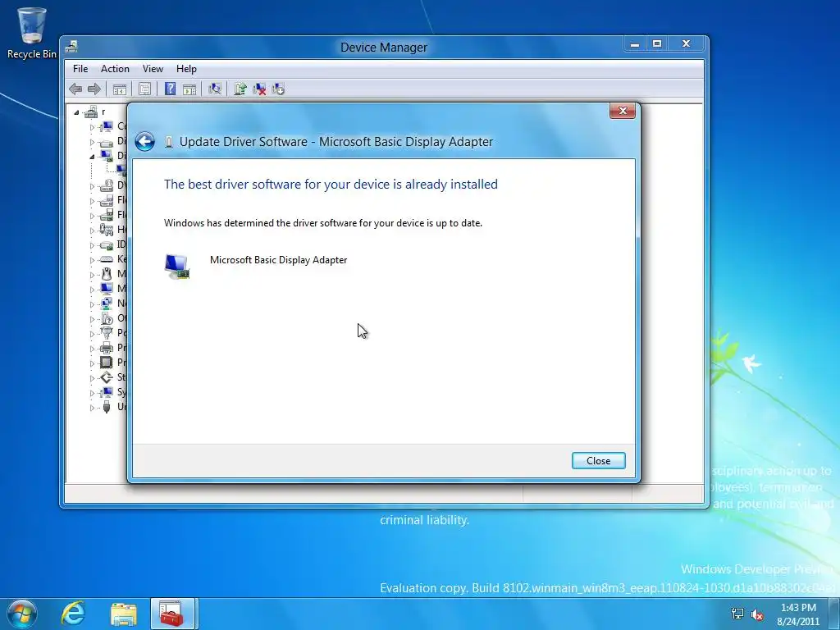
Task: Open the View menu
Action: tap(153, 69)
